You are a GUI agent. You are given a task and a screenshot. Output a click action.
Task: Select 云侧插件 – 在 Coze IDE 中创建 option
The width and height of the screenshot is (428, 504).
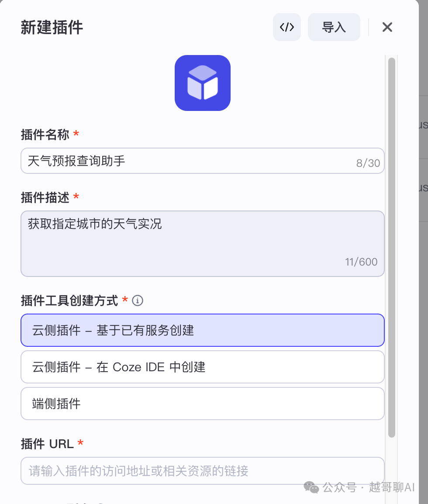203,367
